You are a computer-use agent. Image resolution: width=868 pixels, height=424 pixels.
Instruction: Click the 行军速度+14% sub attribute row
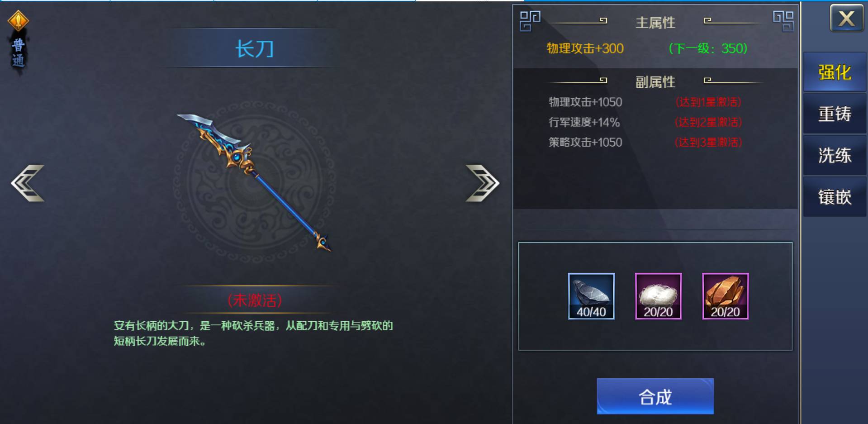pos(645,122)
